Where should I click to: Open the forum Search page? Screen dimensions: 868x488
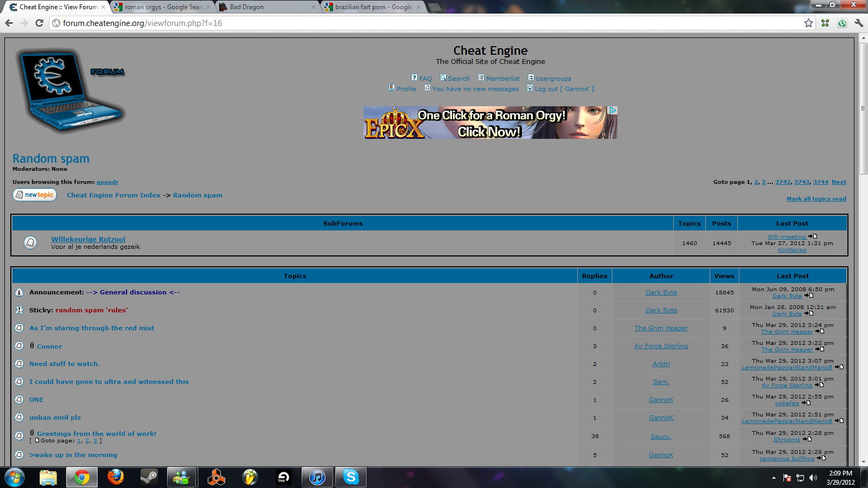tap(459, 79)
